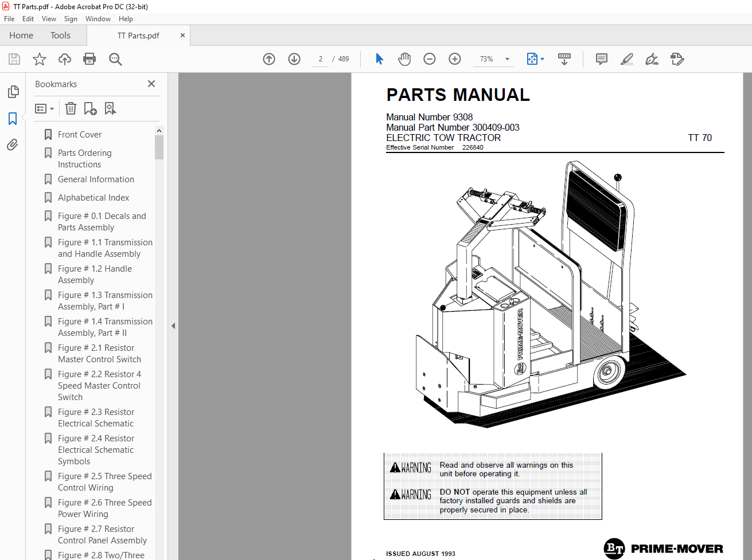This screenshot has height=560, width=752.
Task: Open Figure # 1.3 Transmission Part I bookmark
Action: pyautogui.click(x=105, y=301)
